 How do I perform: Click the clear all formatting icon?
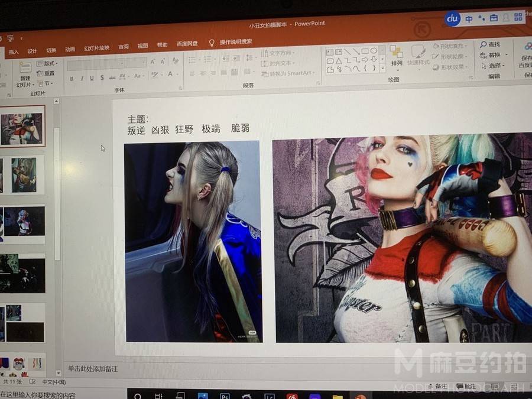pos(176,61)
